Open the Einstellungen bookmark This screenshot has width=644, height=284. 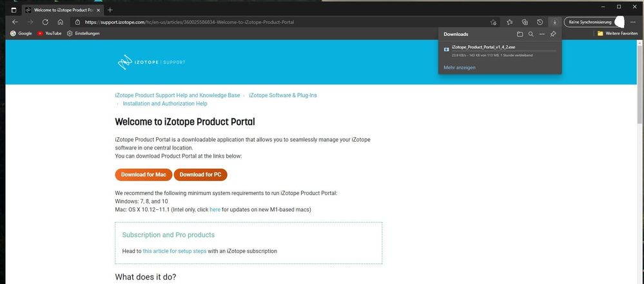(83, 33)
